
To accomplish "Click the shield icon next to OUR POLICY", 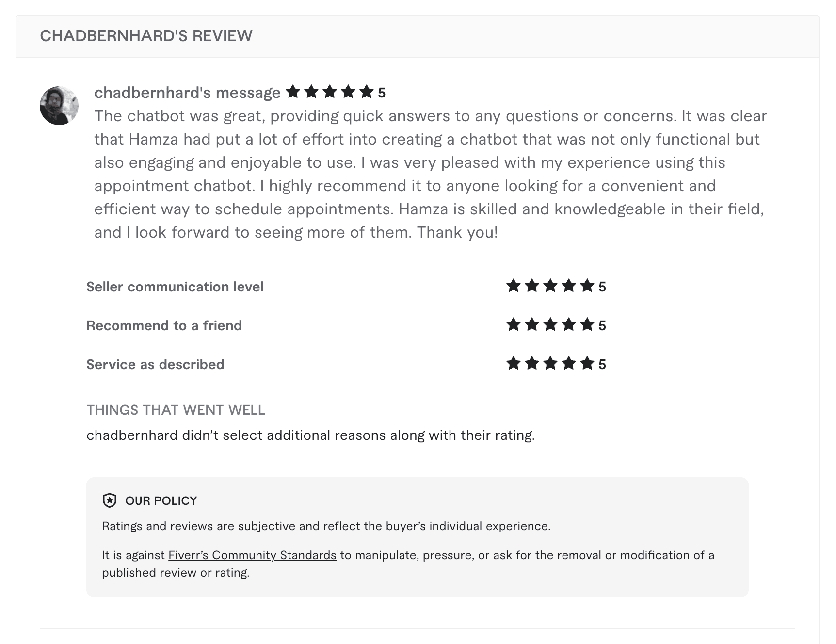I will [x=110, y=500].
